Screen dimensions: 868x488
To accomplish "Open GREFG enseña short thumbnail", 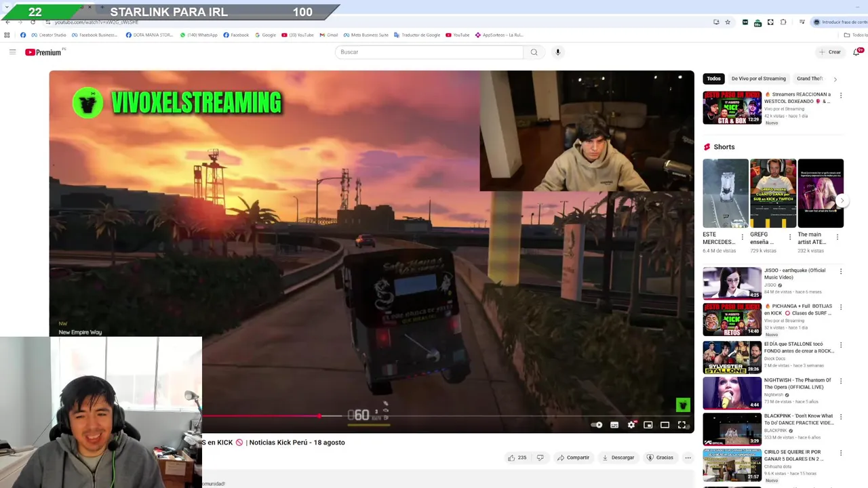I will click(x=773, y=193).
